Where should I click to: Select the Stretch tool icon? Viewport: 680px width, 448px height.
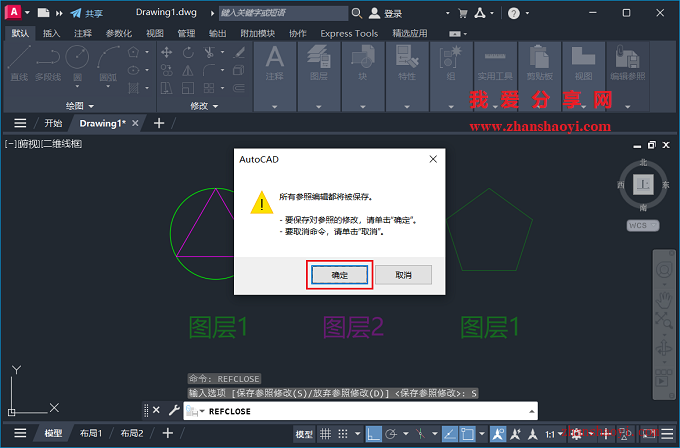pyautogui.click(x=167, y=88)
